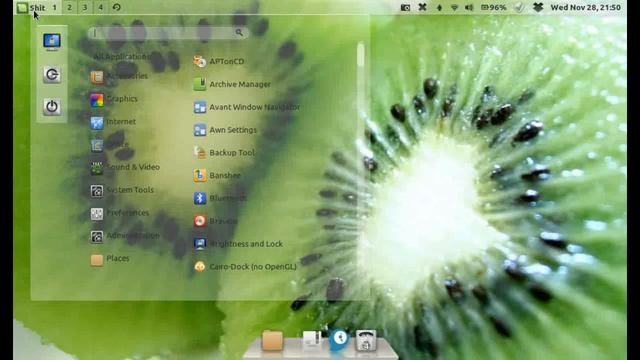The image size is (640, 360).
Task: Open the Administration category
Action: [125, 236]
